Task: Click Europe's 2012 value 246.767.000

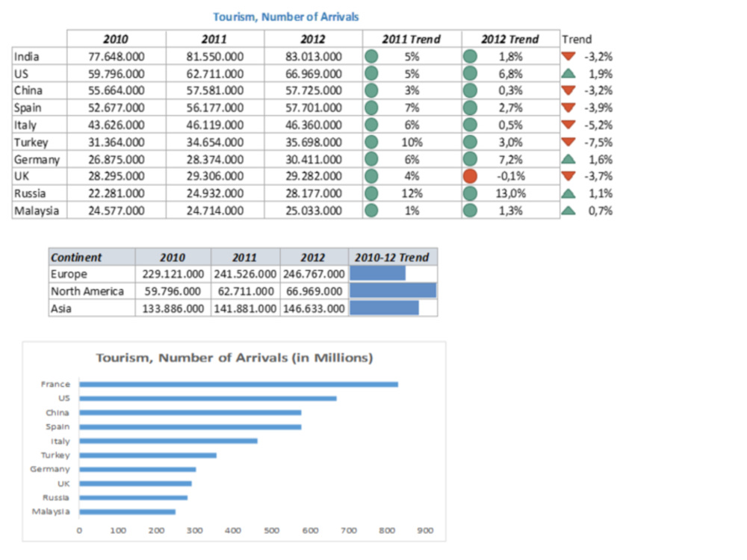Action: coord(314,274)
